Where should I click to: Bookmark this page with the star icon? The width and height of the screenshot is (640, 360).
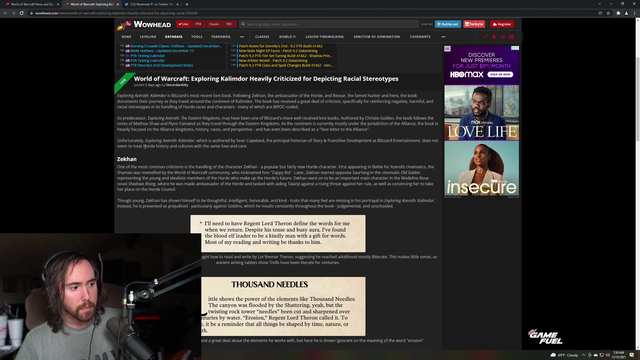pyautogui.click(x=608, y=13)
